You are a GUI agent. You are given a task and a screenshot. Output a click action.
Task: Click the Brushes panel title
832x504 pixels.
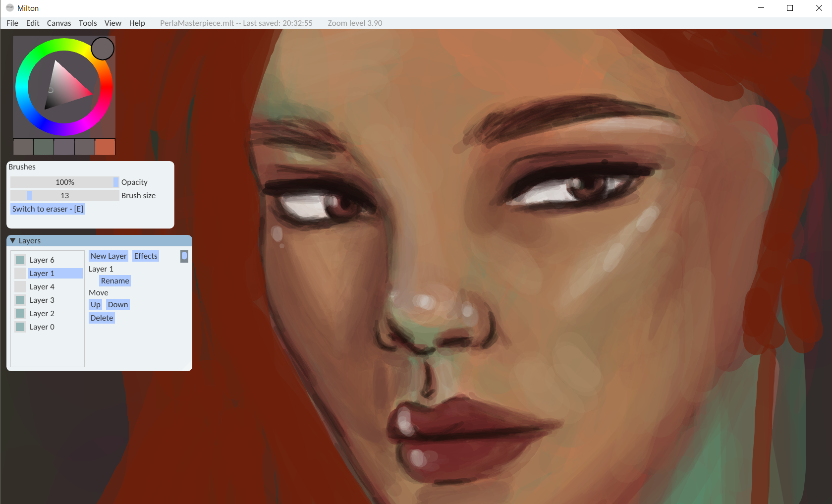point(22,167)
